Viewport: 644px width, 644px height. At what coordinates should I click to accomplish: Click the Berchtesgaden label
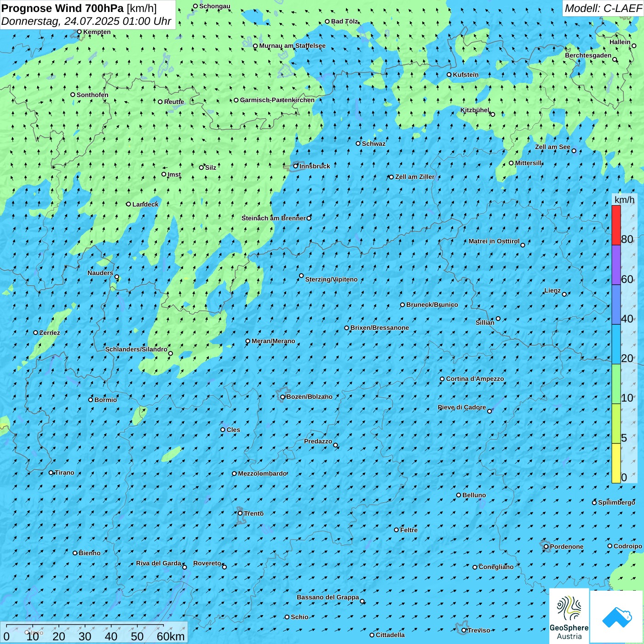(588, 55)
